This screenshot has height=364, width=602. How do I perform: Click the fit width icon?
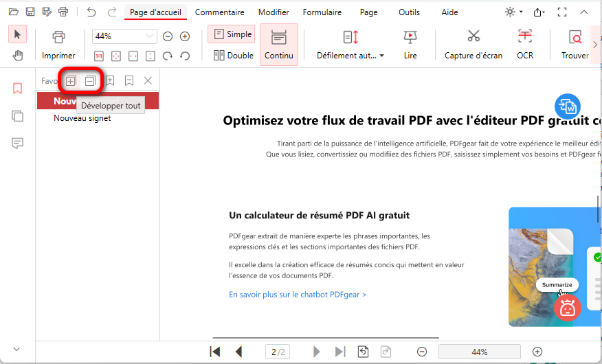tap(133, 56)
